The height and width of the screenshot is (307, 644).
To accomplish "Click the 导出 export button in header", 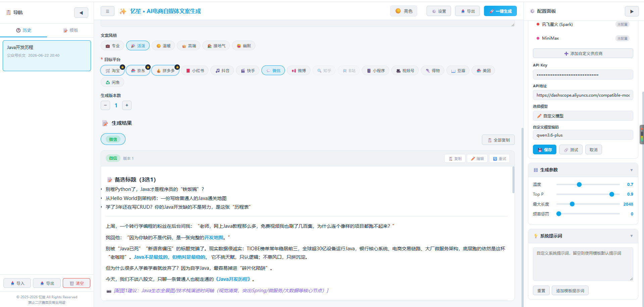I will pyautogui.click(x=467, y=11).
